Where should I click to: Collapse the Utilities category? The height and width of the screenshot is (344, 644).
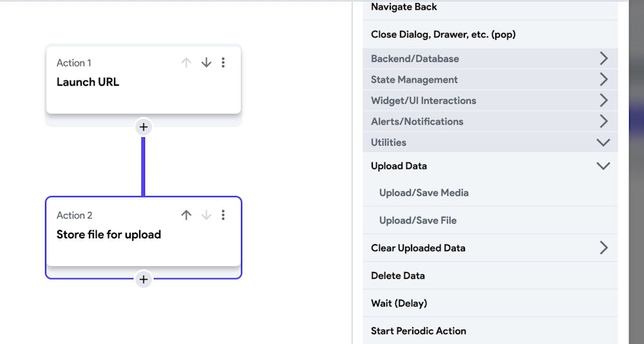603,142
